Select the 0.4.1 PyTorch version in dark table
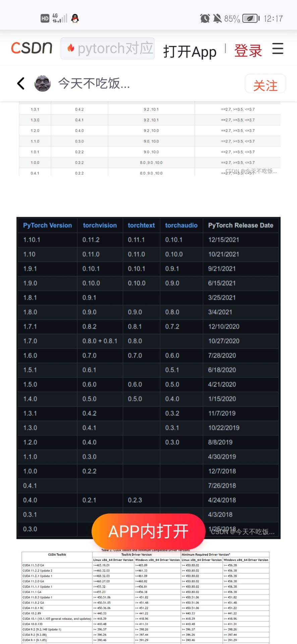 point(30,486)
